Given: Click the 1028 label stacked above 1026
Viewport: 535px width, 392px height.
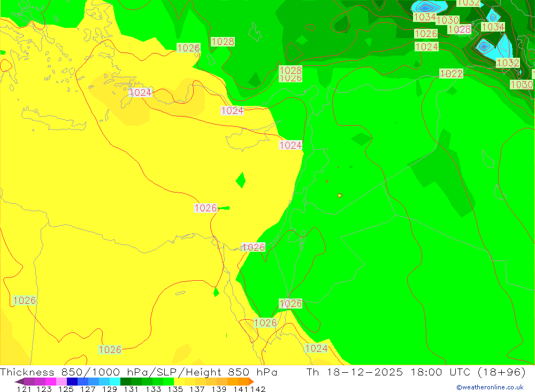Looking at the screenshot, I should point(291,70).
